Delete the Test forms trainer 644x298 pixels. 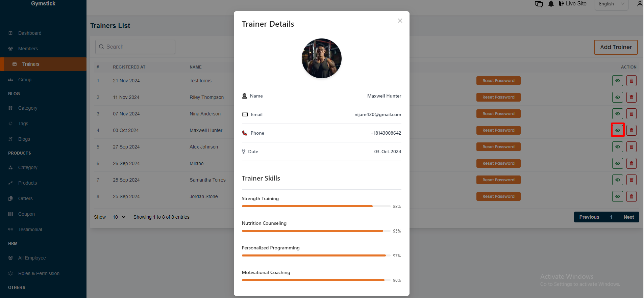tap(631, 81)
